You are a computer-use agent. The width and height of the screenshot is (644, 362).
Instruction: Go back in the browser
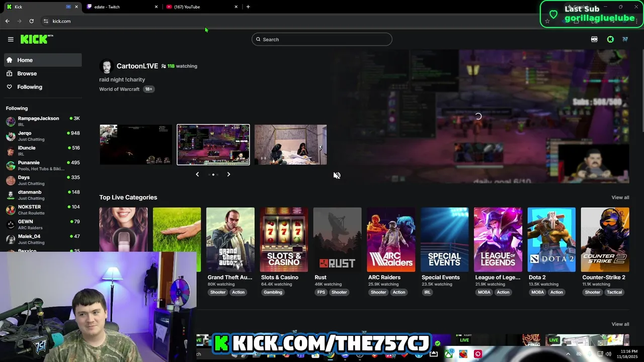pyautogui.click(x=8, y=21)
